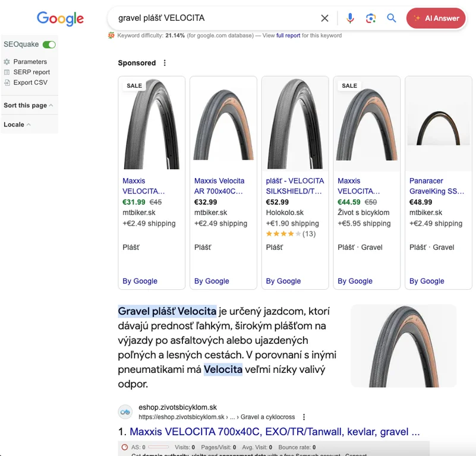Open Maxxis VELOCITA 700x40C result title
This screenshot has height=456, width=476.
(275, 432)
